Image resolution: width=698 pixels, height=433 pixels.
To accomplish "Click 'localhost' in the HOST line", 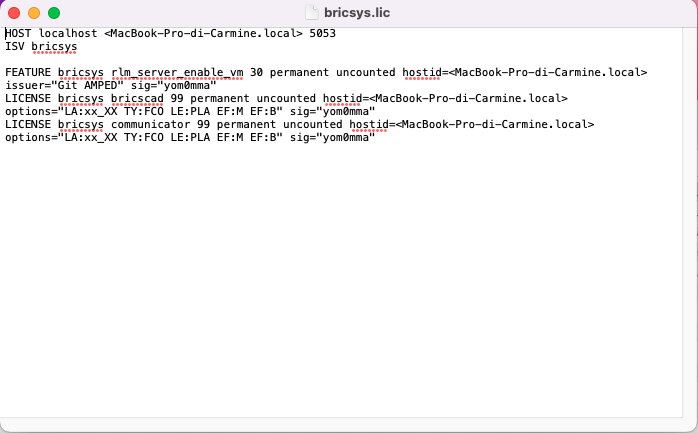I will point(68,33).
